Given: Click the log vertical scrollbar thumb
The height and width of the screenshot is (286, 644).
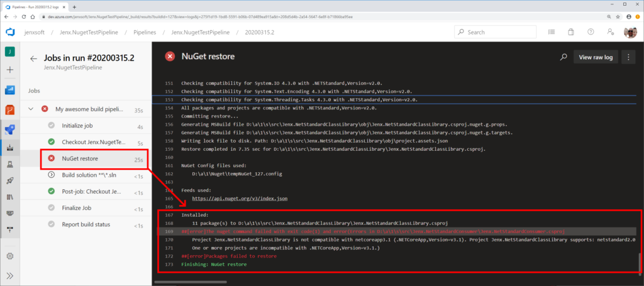Looking at the screenshot, I should click(638, 263).
